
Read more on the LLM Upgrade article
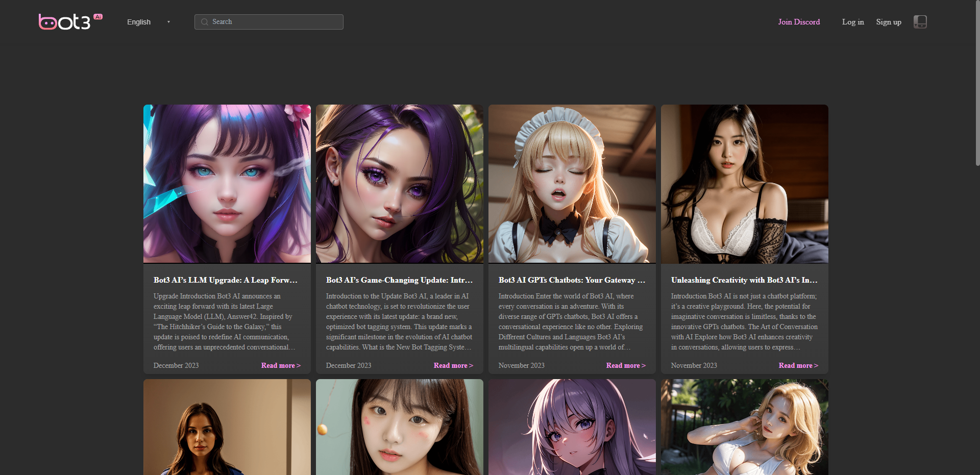tap(281, 365)
